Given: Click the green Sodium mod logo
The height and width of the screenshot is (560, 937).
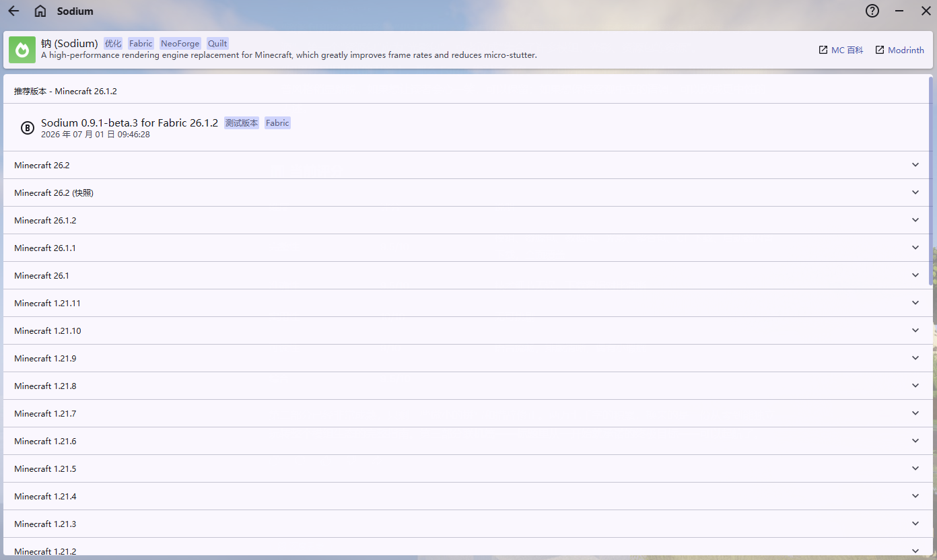Looking at the screenshot, I should pos(22,50).
